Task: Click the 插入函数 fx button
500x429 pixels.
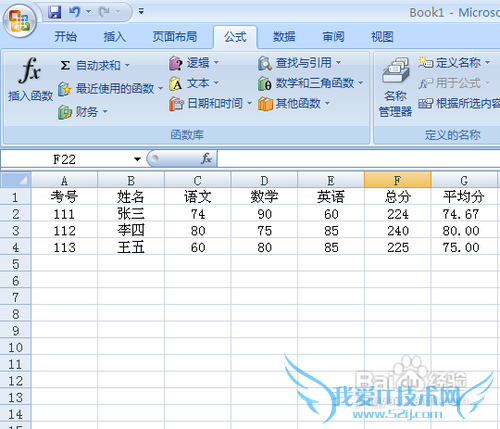Action: 30,79
